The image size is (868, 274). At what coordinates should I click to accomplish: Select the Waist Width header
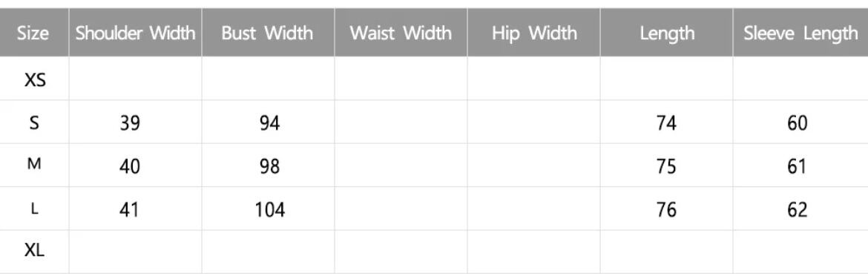[401, 33]
